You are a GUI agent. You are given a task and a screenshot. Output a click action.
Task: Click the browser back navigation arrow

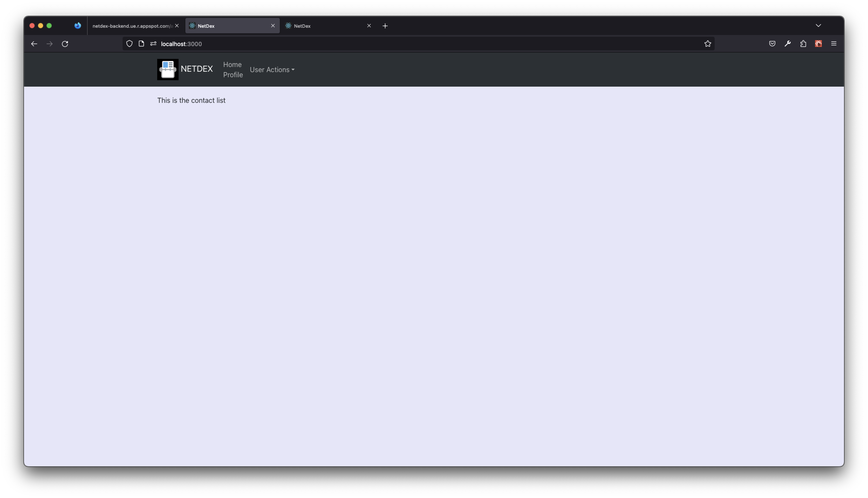point(34,44)
